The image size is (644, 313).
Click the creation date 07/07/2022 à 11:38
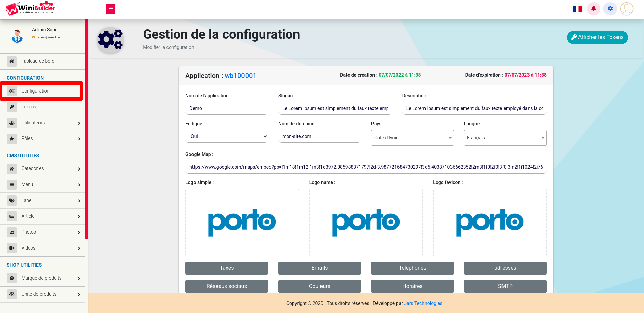click(400, 75)
